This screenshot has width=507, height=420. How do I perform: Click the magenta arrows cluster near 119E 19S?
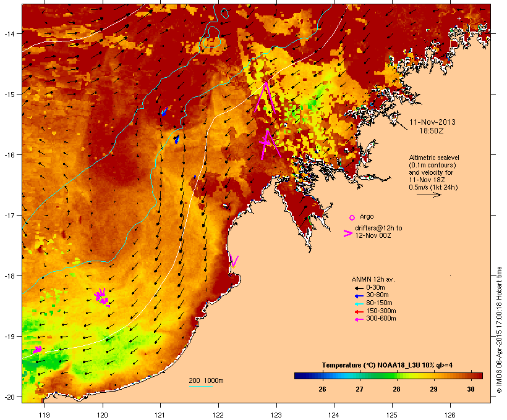pos(37,350)
